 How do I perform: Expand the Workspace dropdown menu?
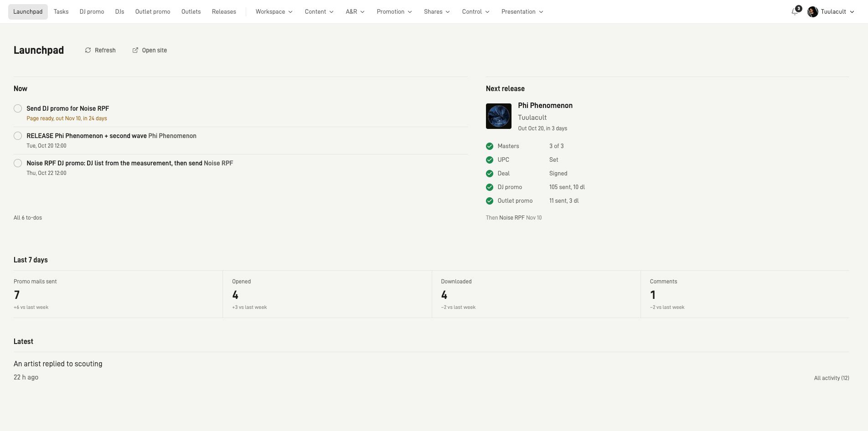(x=274, y=12)
